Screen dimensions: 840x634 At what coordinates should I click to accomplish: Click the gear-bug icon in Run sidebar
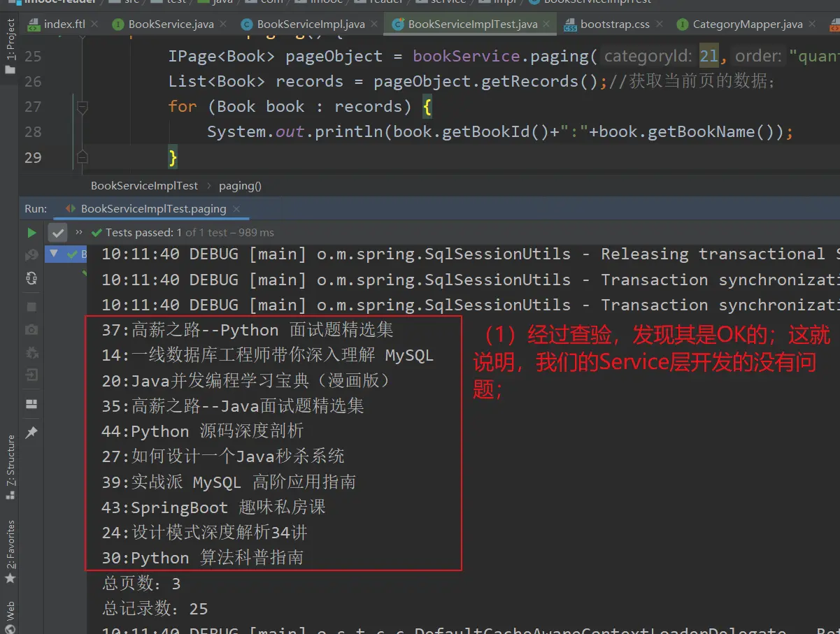31,352
